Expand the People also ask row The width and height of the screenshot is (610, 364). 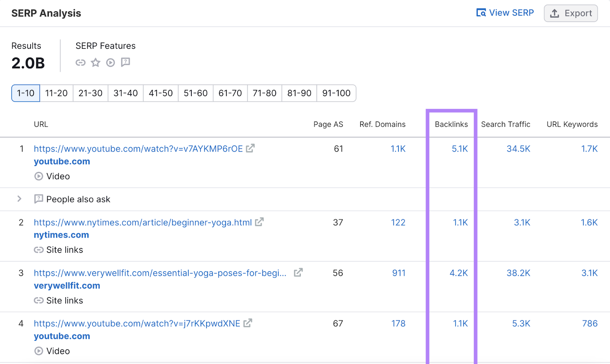[19, 199]
